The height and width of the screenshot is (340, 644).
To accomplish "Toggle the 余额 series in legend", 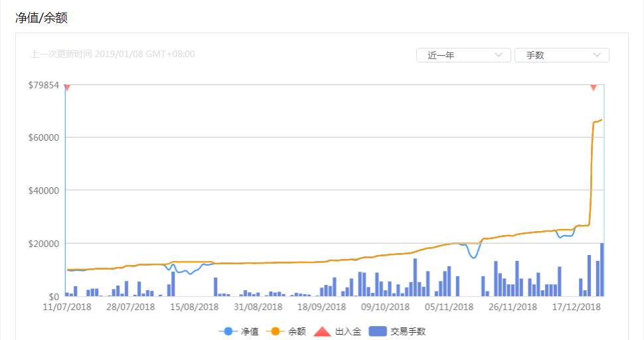I will 286,331.
